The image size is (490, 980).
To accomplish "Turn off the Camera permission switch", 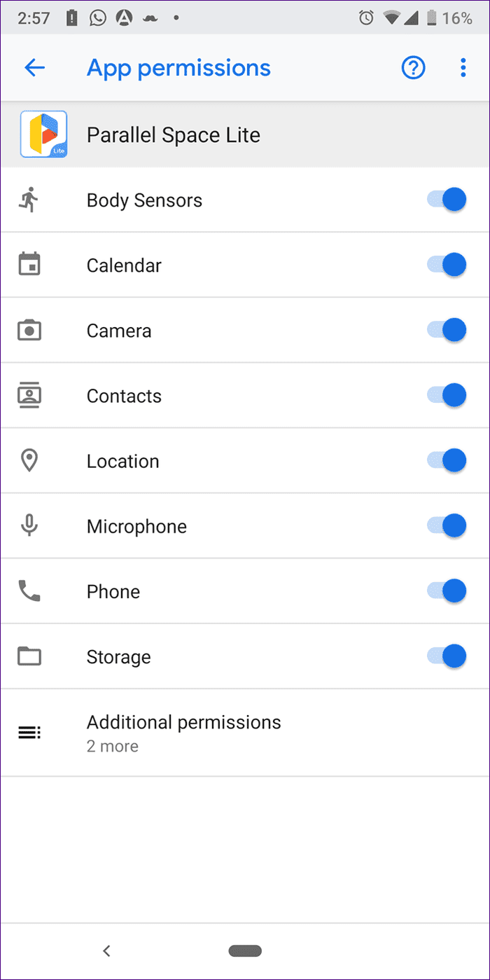I will (x=446, y=330).
